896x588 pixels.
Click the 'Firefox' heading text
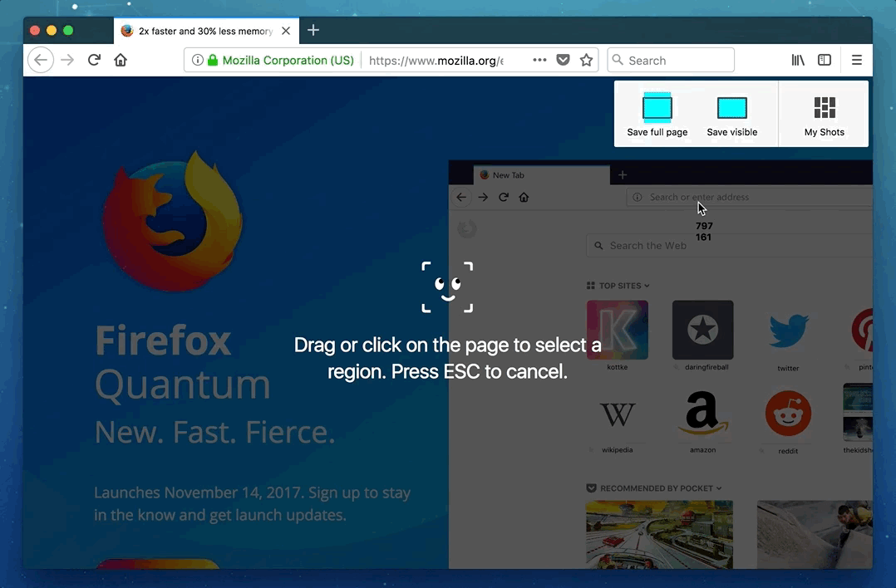[x=164, y=341]
